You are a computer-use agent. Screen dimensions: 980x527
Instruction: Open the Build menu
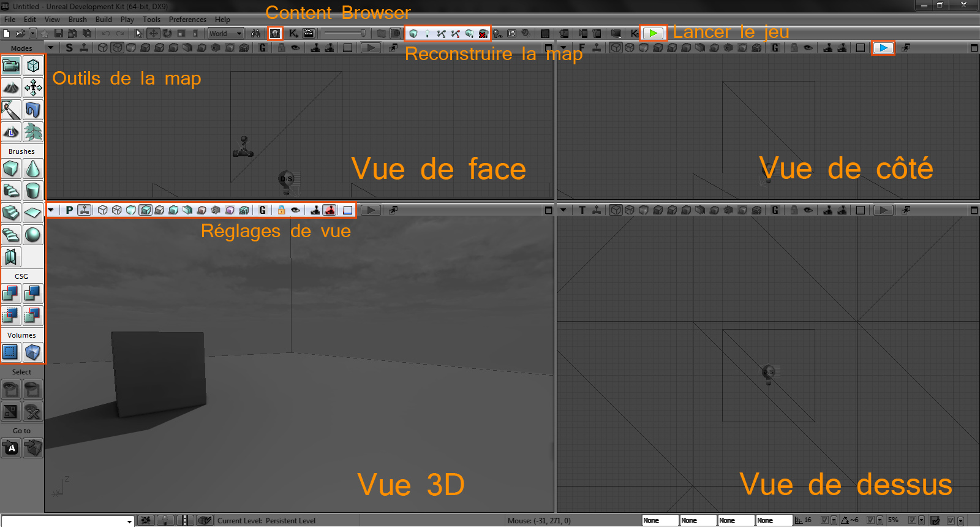point(104,20)
